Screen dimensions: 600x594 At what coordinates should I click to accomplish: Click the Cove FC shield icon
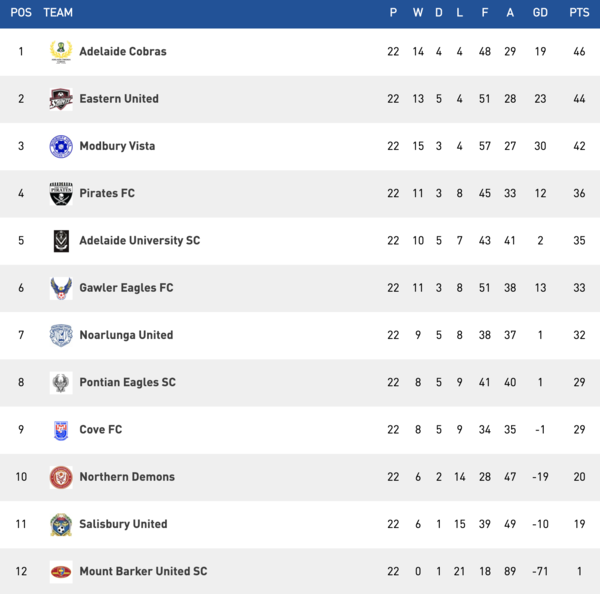click(x=61, y=430)
